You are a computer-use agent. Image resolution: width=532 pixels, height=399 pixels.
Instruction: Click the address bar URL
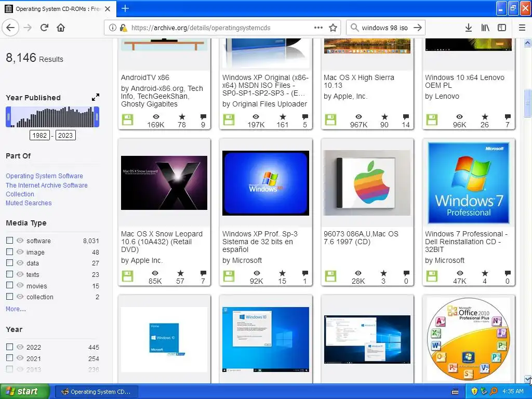[201, 28]
